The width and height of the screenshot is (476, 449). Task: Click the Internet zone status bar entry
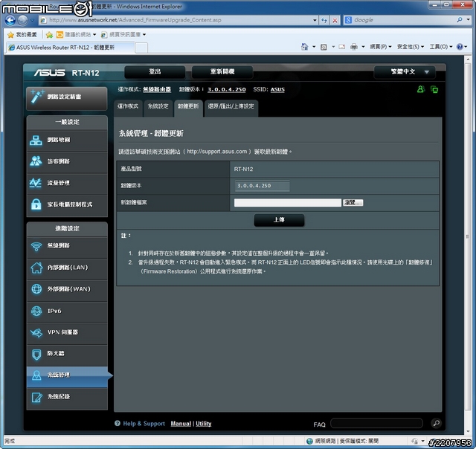pyautogui.click(x=342, y=441)
